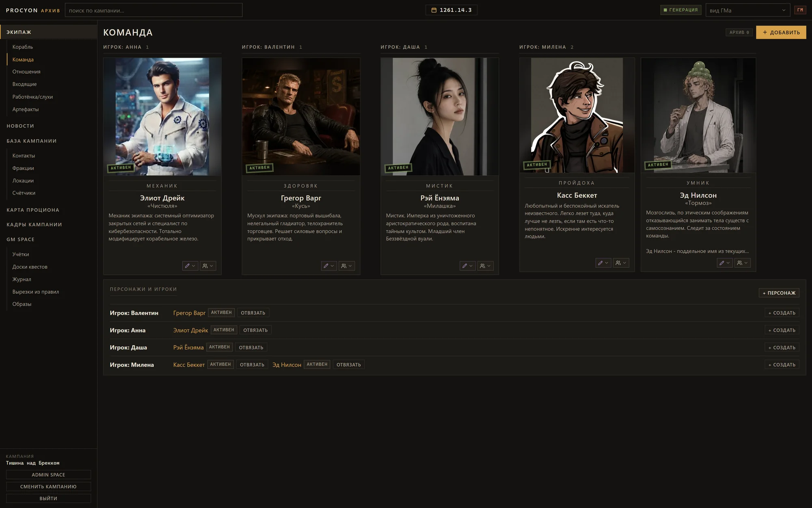Click СОЗДАТЬ in Игрок: Милена row

pyautogui.click(x=782, y=365)
